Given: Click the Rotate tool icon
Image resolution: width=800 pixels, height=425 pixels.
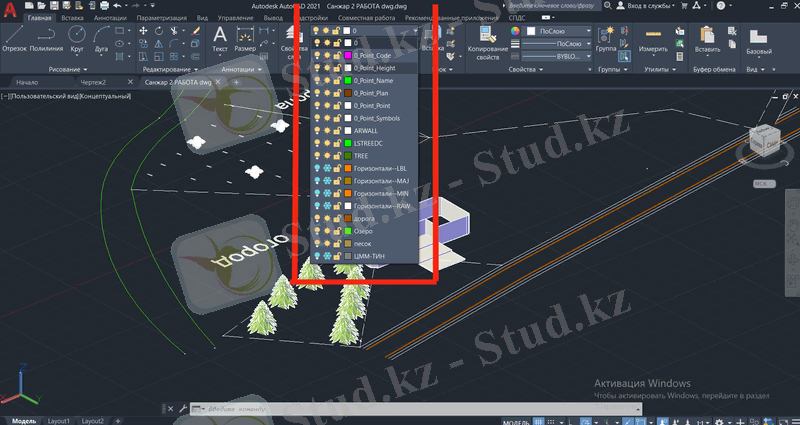Looking at the screenshot, I should coord(159,31).
